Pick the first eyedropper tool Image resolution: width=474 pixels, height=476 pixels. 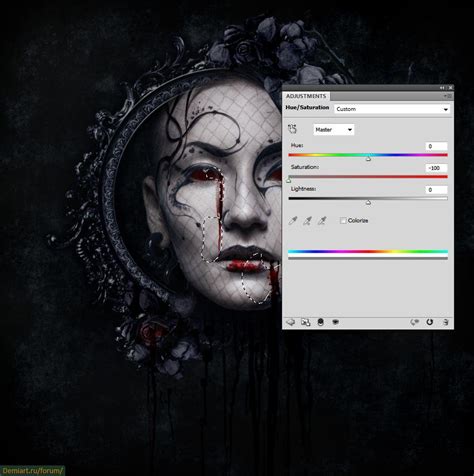click(x=293, y=220)
